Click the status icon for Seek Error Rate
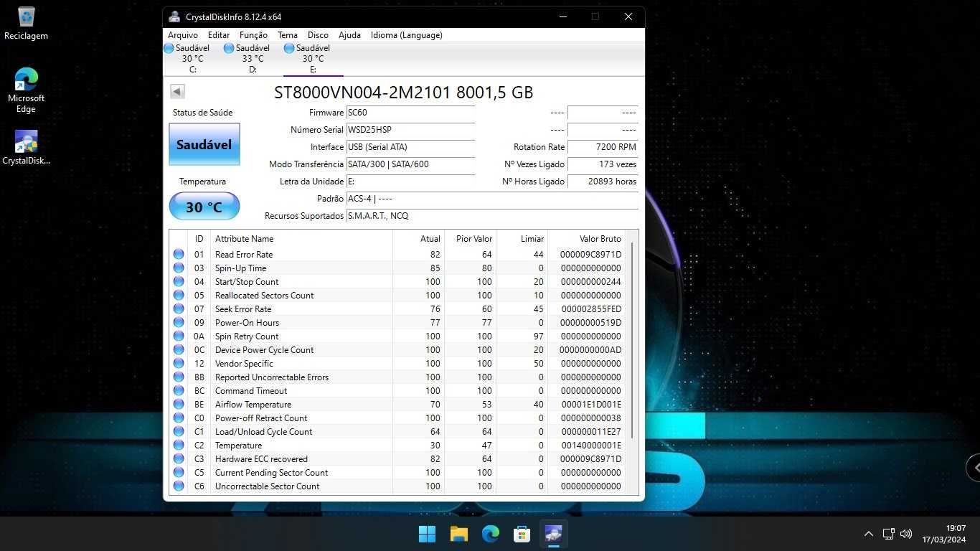The image size is (980, 551). (x=179, y=309)
